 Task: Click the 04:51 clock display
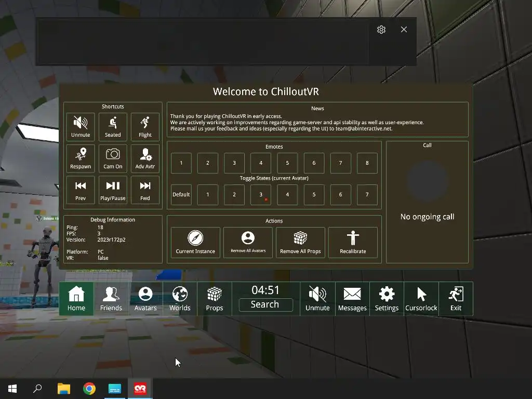click(265, 290)
